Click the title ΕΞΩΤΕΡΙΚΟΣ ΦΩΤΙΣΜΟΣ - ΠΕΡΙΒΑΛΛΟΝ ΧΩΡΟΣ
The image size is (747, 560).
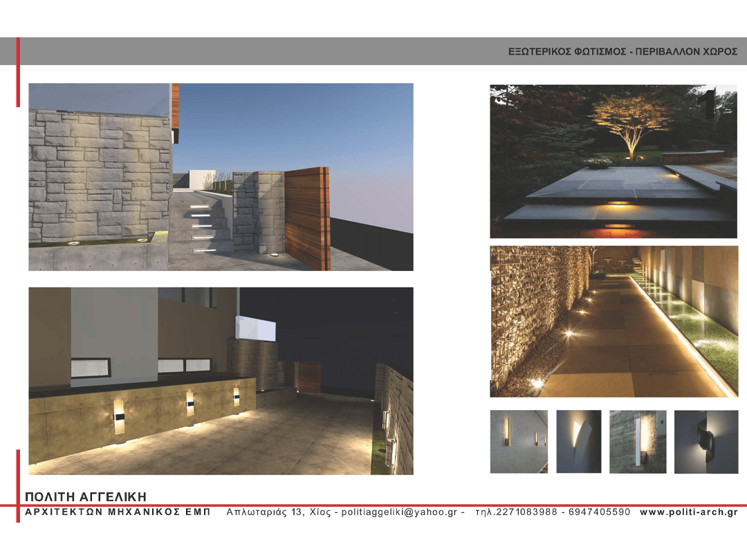622,51
